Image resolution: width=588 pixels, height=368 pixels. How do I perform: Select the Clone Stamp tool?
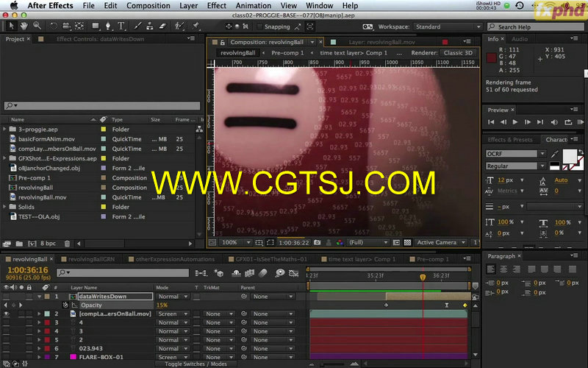150,26
